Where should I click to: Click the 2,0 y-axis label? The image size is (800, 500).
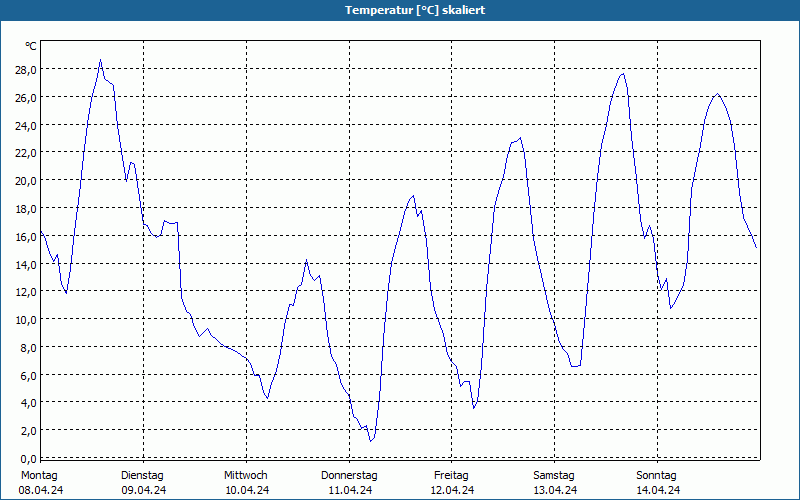point(28,431)
